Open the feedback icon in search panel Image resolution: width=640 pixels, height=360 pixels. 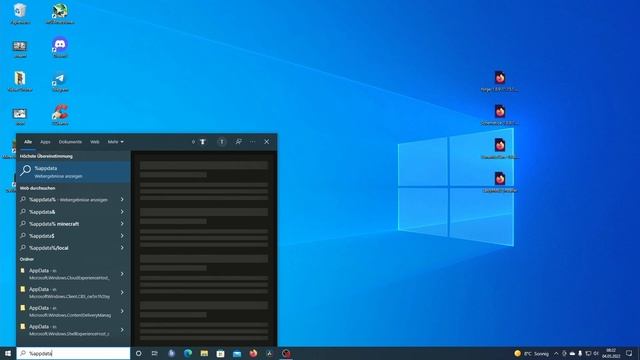tap(238, 142)
